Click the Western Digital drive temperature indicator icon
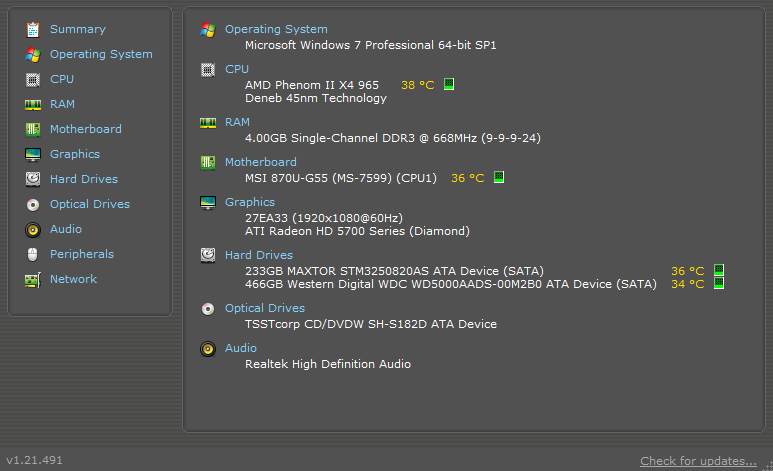773x471 pixels. click(x=719, y=283)
